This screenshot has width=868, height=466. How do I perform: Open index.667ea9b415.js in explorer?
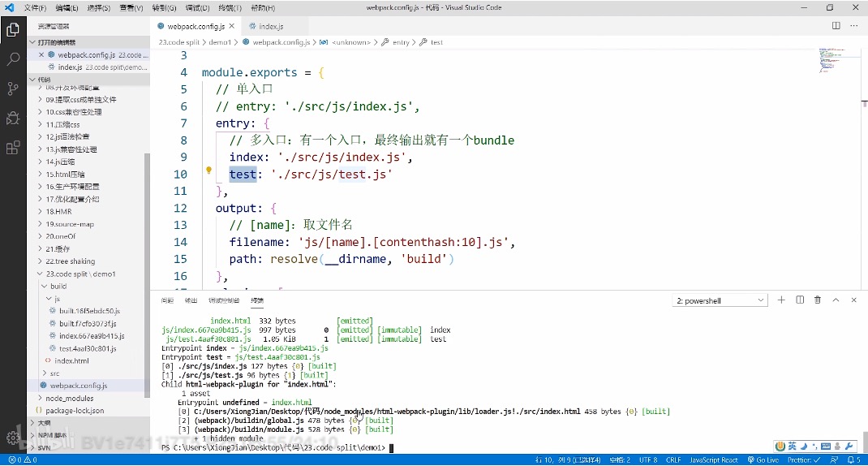[88, 336]
